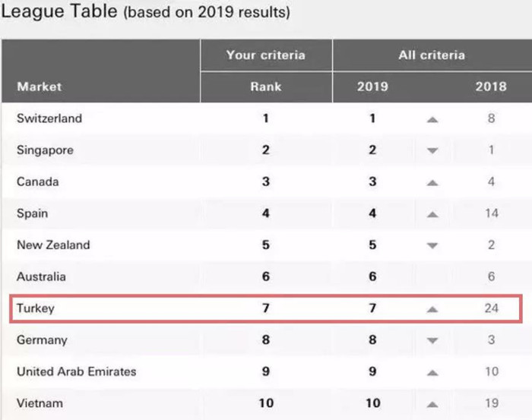Click United Arab Emirates' up arrow
Image resolution: width=532 pixels, height=420 pixels.
[x=432, y=373]
